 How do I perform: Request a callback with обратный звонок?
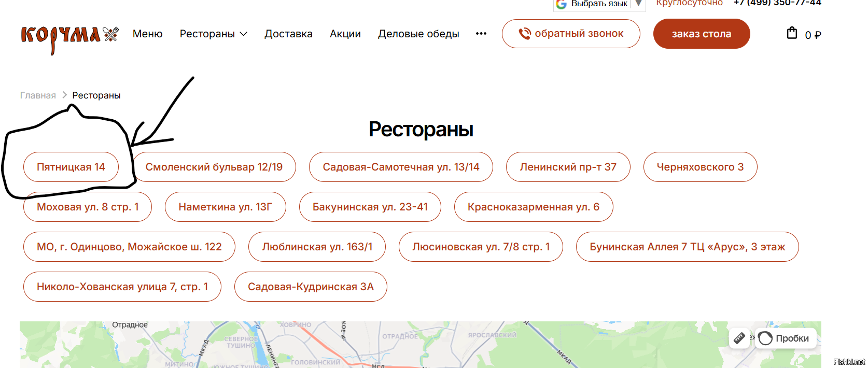click(571, 34)
